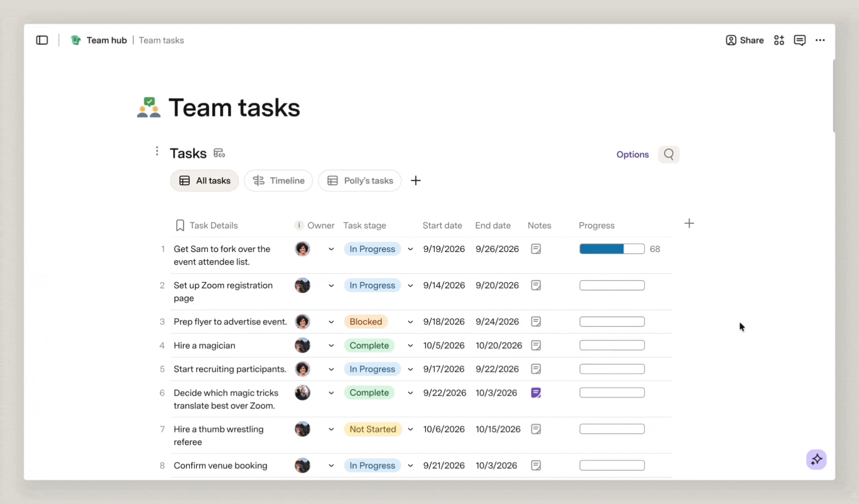Open notes for Get Sam to fork row
The width and height of the screenshot is (859, 504).
point(536,249)
